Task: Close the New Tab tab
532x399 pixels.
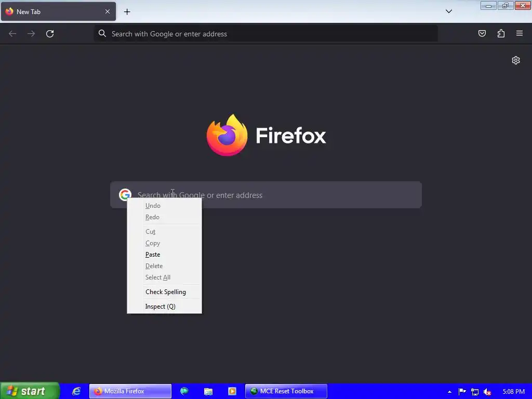Action: [108, 11]
